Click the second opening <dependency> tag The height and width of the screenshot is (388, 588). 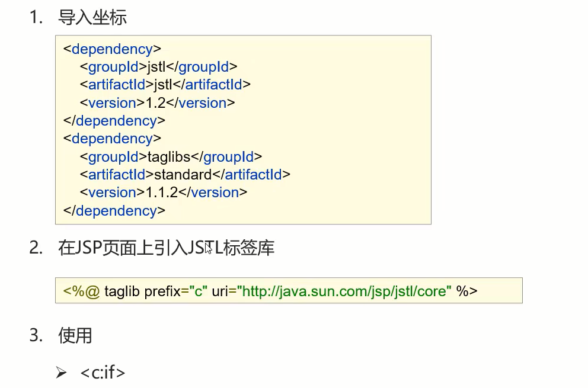click(112, 139)
